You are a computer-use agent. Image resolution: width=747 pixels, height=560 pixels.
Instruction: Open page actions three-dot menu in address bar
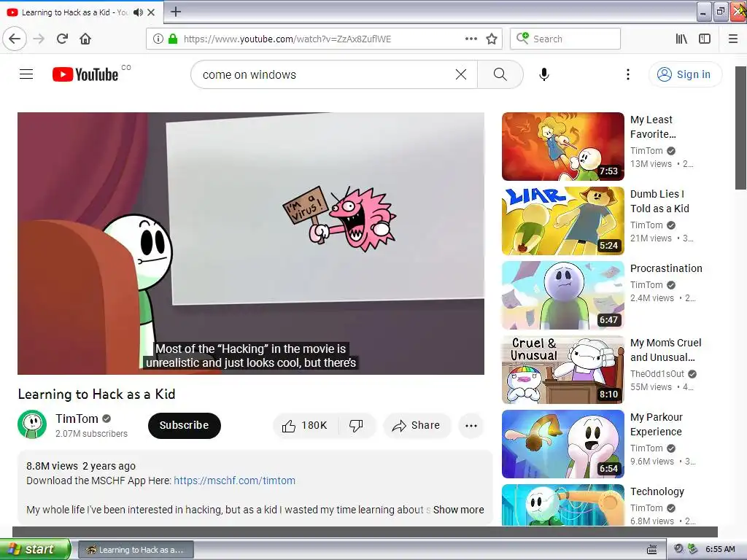point(471,39)
